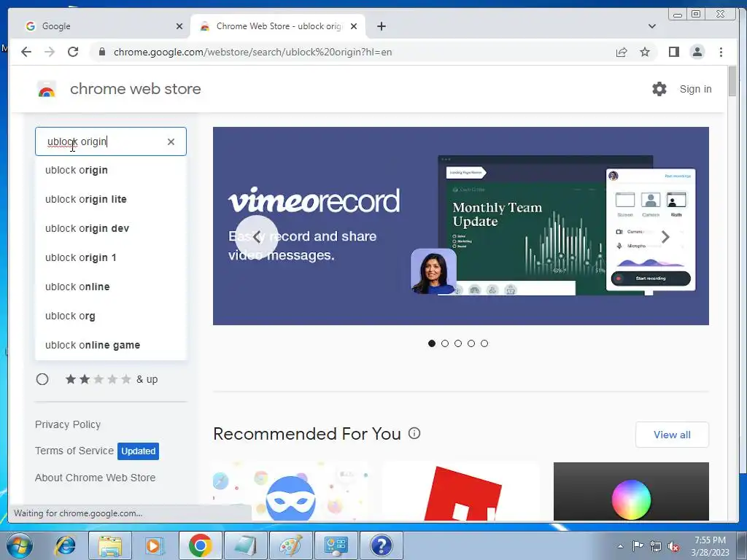Share this page via the share icon
The width and height of the screenshot is (747, 560).
coord(622,52)
